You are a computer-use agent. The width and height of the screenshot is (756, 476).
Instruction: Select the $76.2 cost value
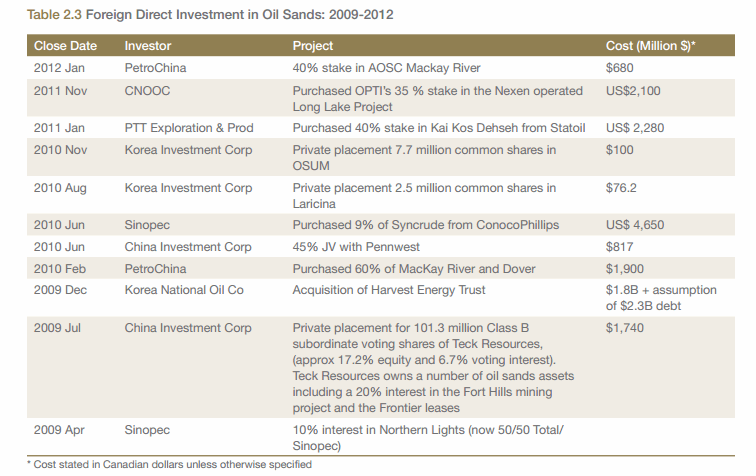pyautogui.click(x=622, y=187)
